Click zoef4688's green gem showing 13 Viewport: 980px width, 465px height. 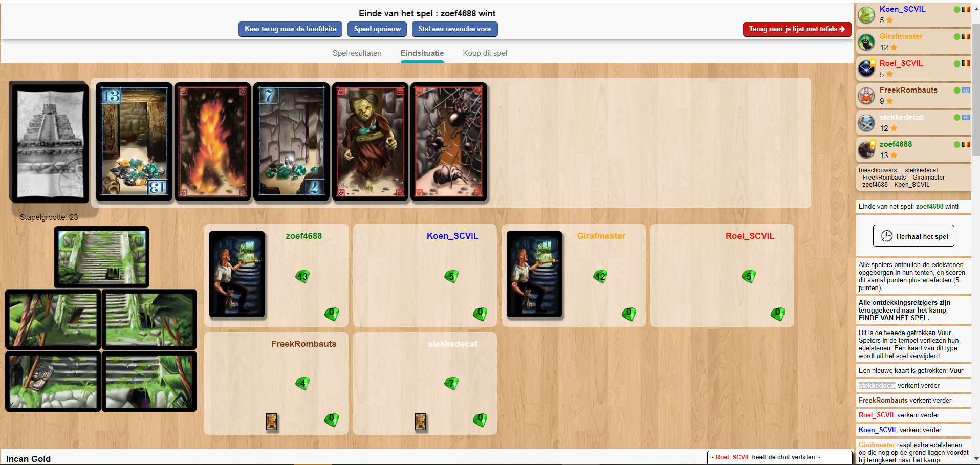(x=302, y=277)
